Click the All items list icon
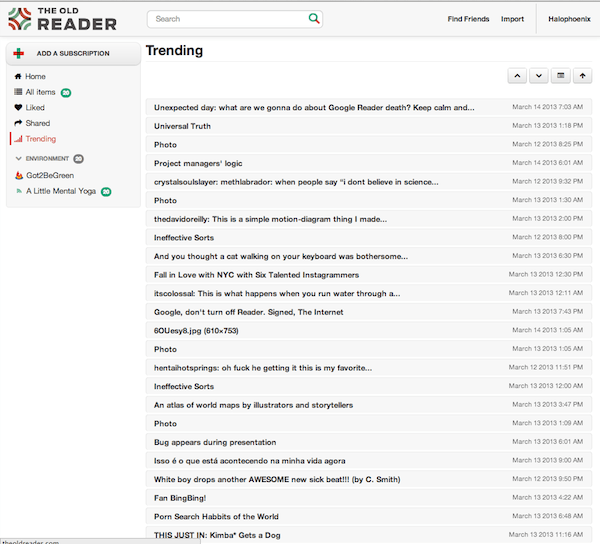This screenshot has width=600, height=544. [x=18, y=92]
